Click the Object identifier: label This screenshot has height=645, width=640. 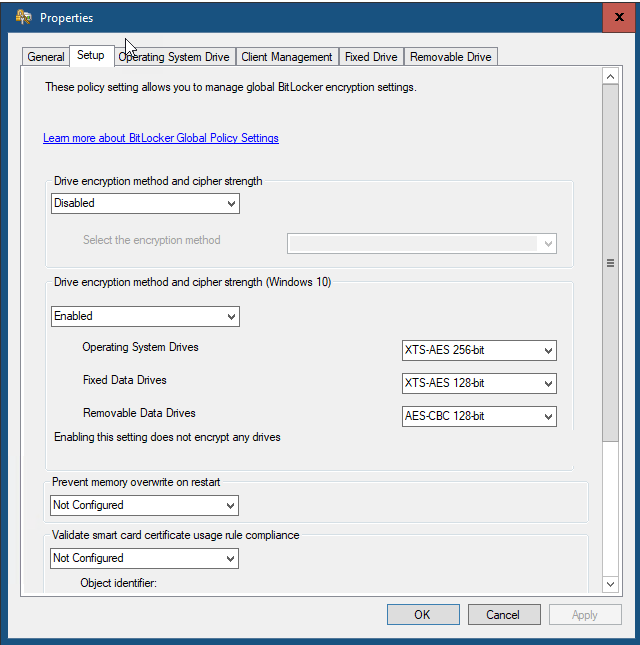tap(118, 583)
